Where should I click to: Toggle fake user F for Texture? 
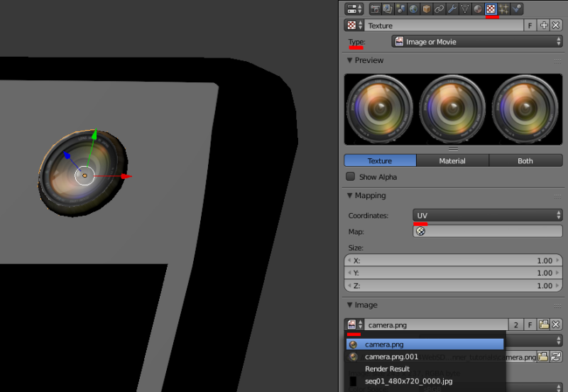point(530,26)
